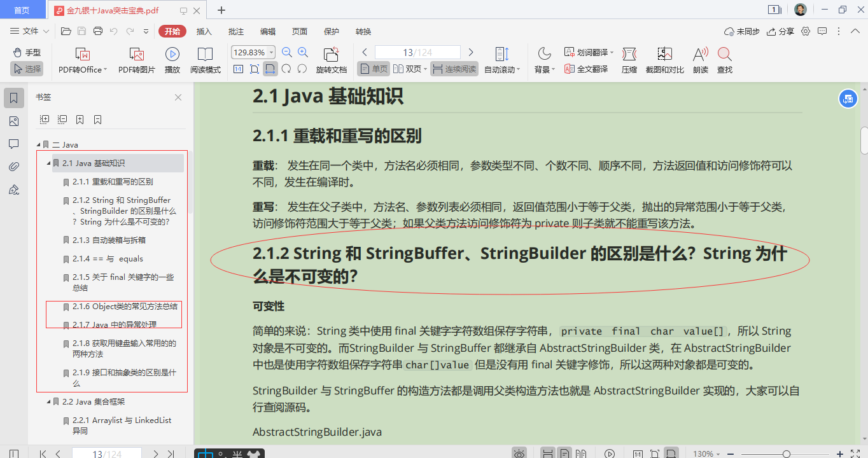This screenshot has height=458, width=868.
Task: Go to next page arrow in toolbar
Action: click(471, 52)
